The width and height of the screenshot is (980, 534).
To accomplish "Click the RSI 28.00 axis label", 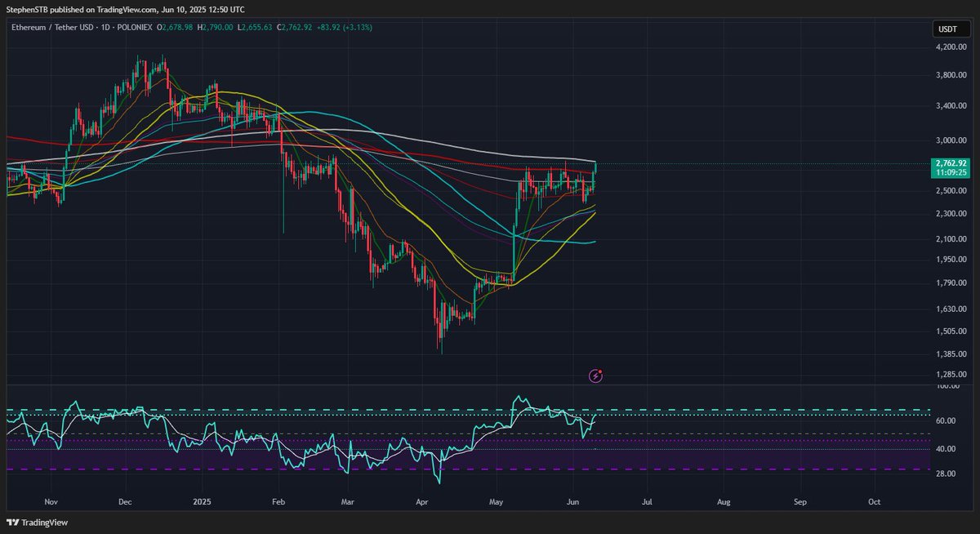I will [947, 474].
